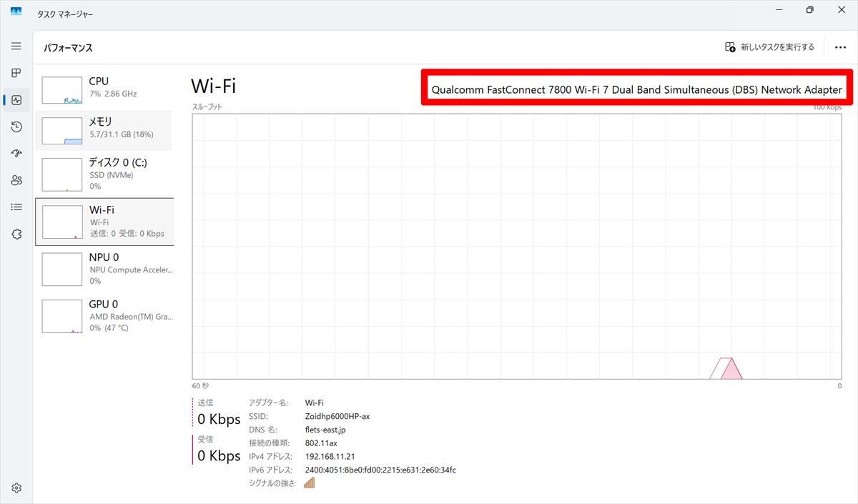Open the Details list page icon
The height and width of the screenshot is (504, 858).
[16, 207]
